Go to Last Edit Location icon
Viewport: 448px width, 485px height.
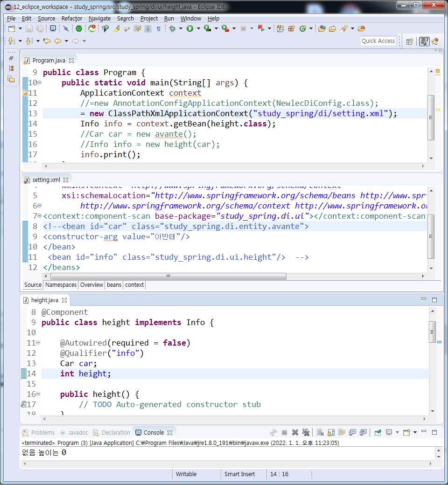47,41
